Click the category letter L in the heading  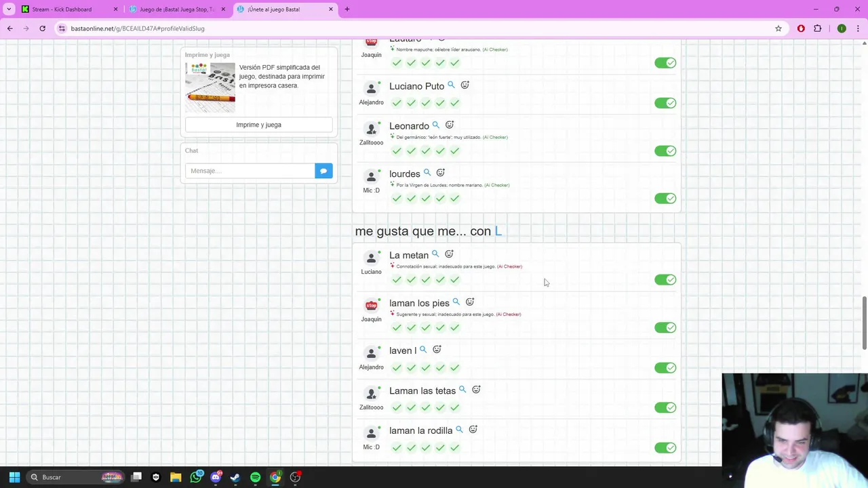(498, 231)
